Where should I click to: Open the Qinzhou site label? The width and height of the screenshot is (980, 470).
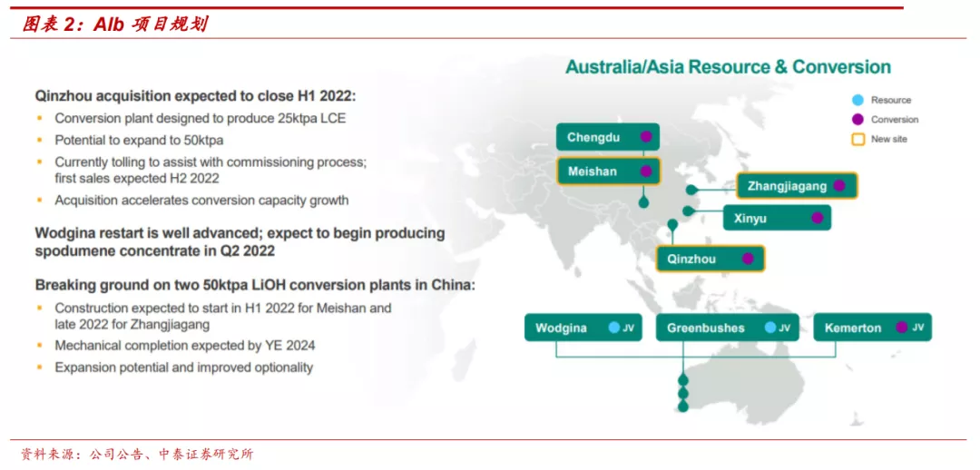[x=710, y=259]
